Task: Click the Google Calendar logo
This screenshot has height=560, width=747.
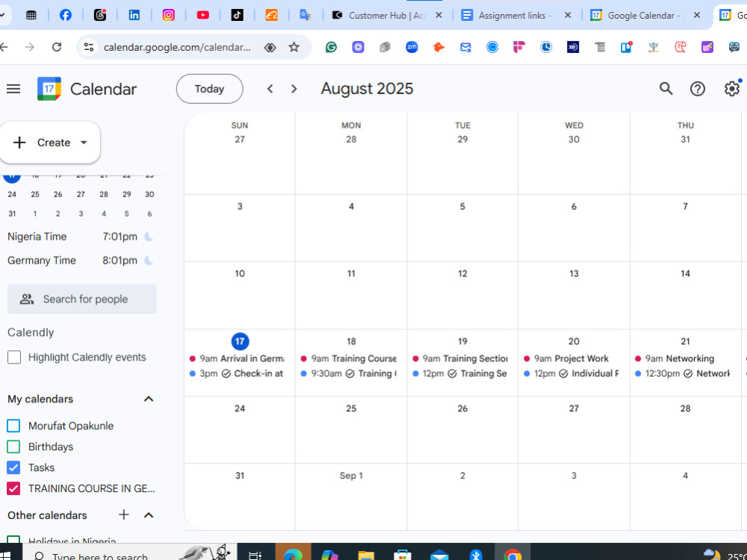Action: (x=49, y=89)
